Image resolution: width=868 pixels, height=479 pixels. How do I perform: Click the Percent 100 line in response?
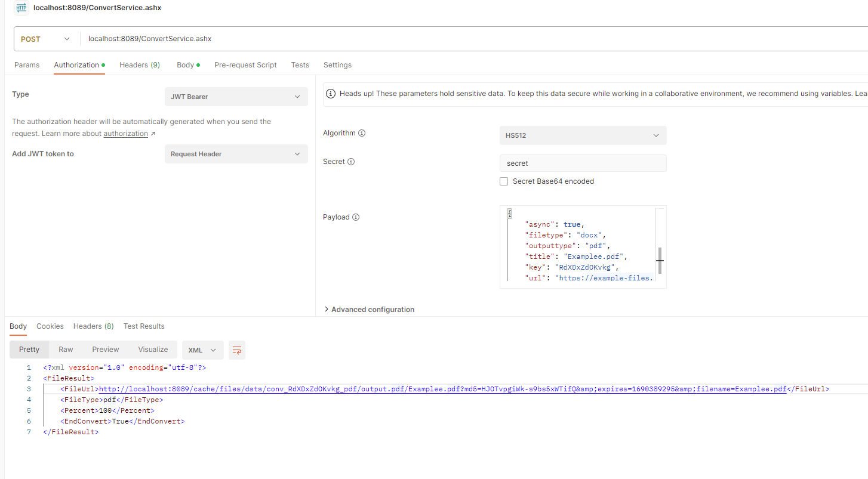[107, 410]
